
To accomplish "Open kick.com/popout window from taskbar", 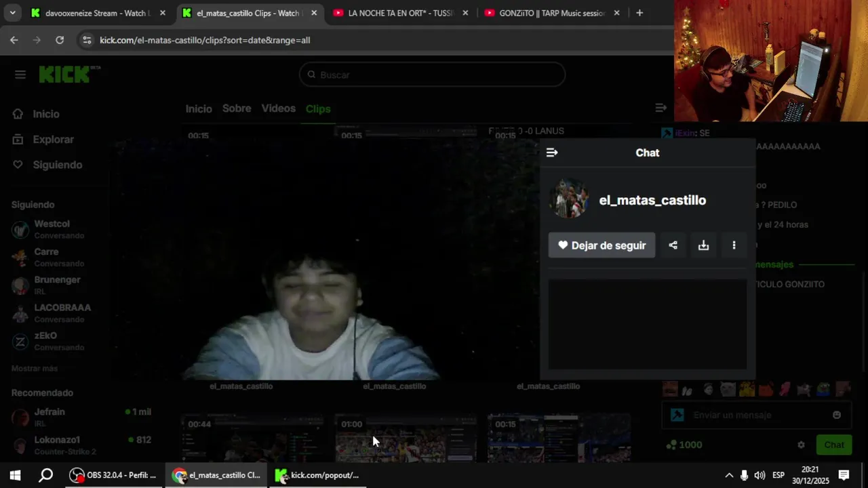I will tap(317, 475).
